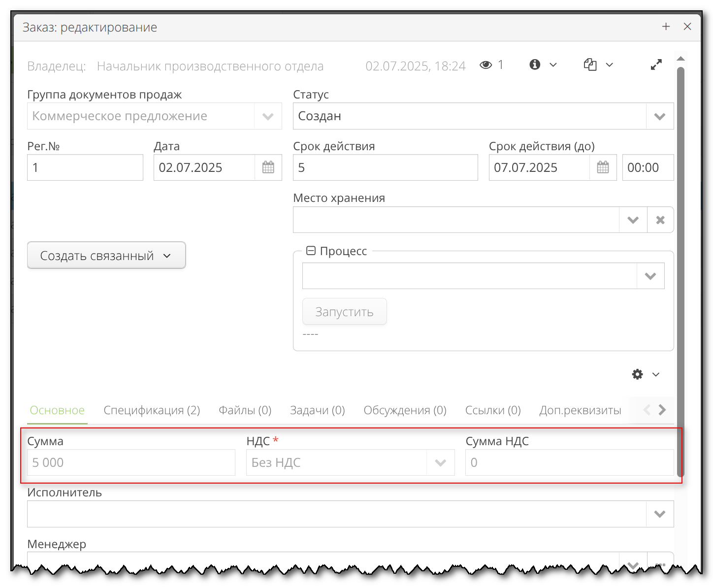713x588 pixels.
Task: Click into the Рег.№ input field
Action: [85, 167]
